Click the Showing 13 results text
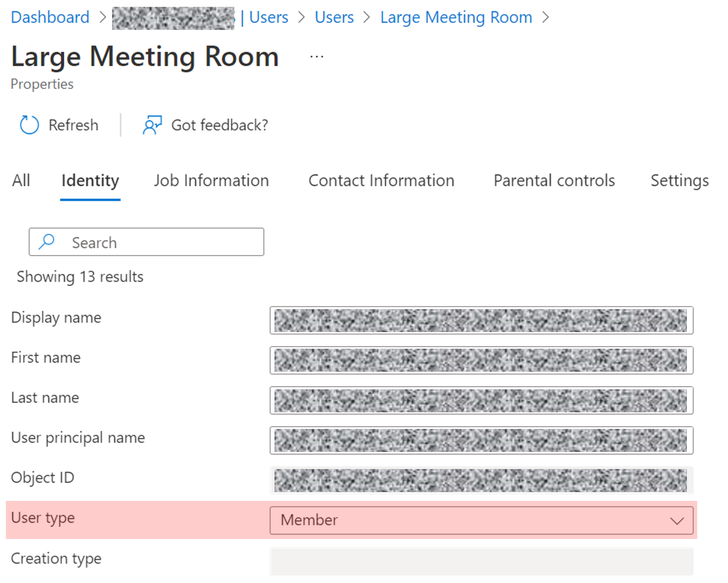This screenshot has height=583, width=728. [80, 277]
